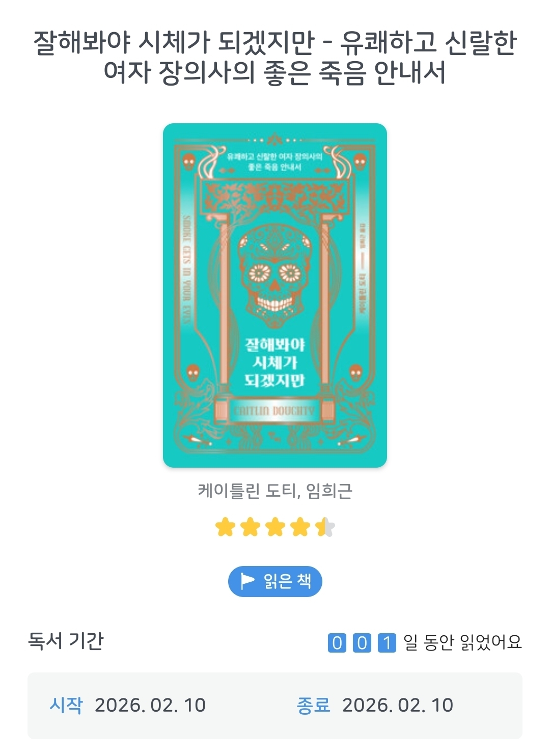Viewport: 550px width, 756px height.
Task: Tap the first blue 0 digit box
Action: point(337,643)
